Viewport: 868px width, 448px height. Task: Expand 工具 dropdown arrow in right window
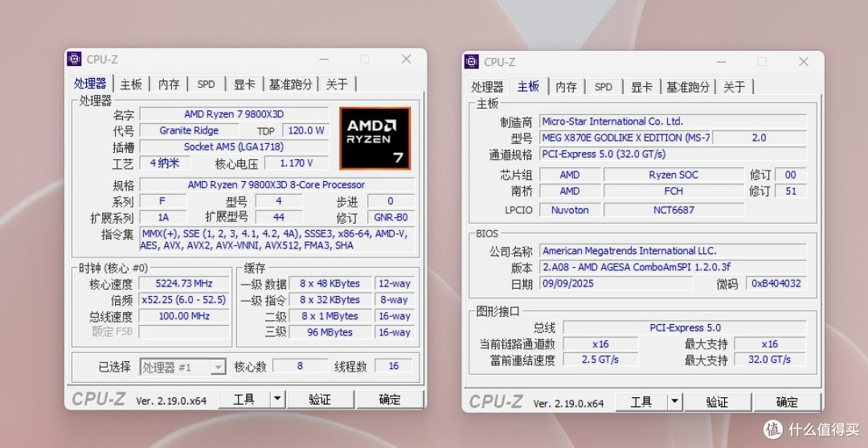click(x=675, y=402)
